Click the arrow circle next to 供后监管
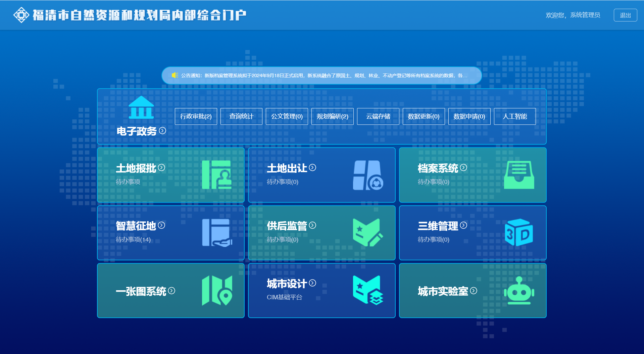644x354 pixels. point(312,225)
